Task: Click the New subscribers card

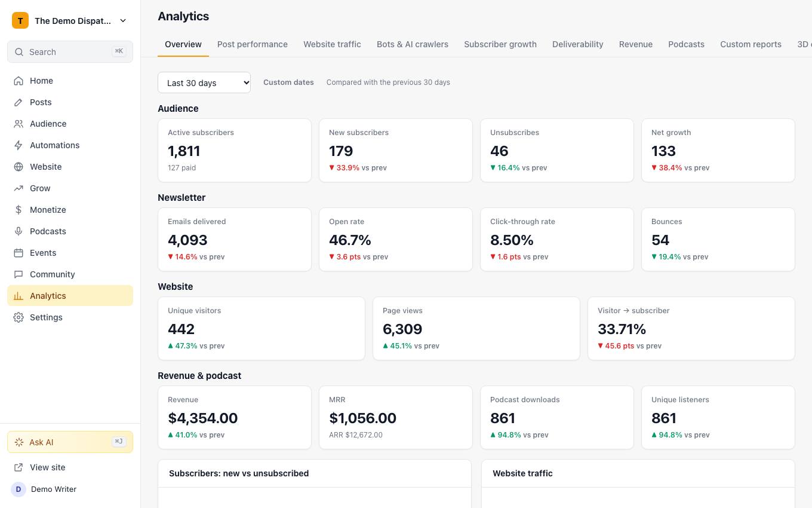Action: (x=396, y=150)
